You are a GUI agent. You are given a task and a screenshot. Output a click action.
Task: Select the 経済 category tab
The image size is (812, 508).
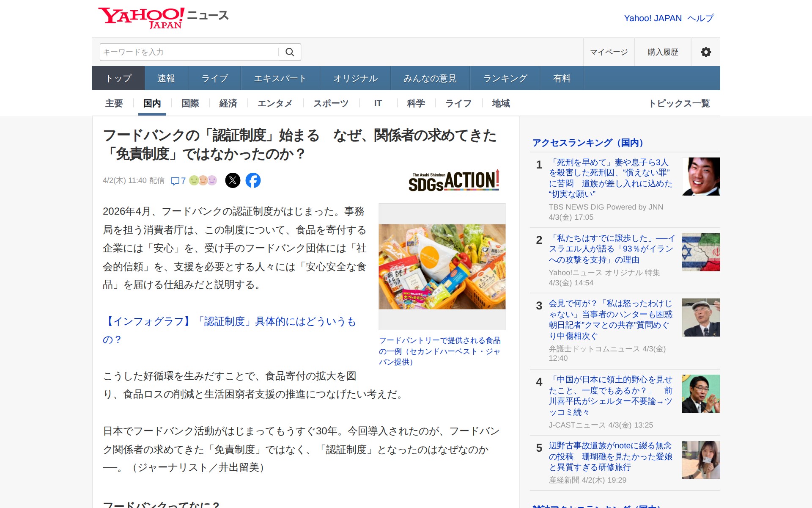[228, 103]
